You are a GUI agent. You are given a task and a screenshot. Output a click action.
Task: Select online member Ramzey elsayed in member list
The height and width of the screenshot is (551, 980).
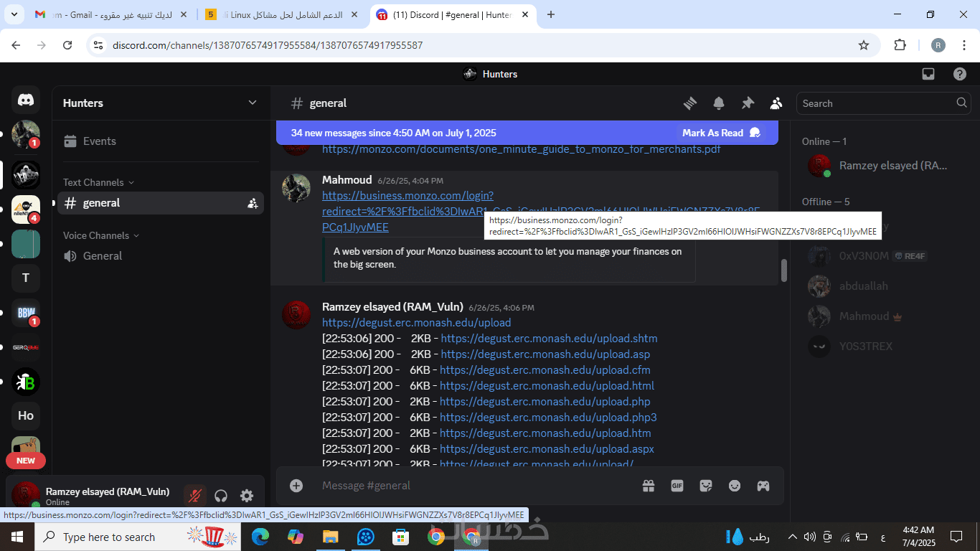(885, 166)
